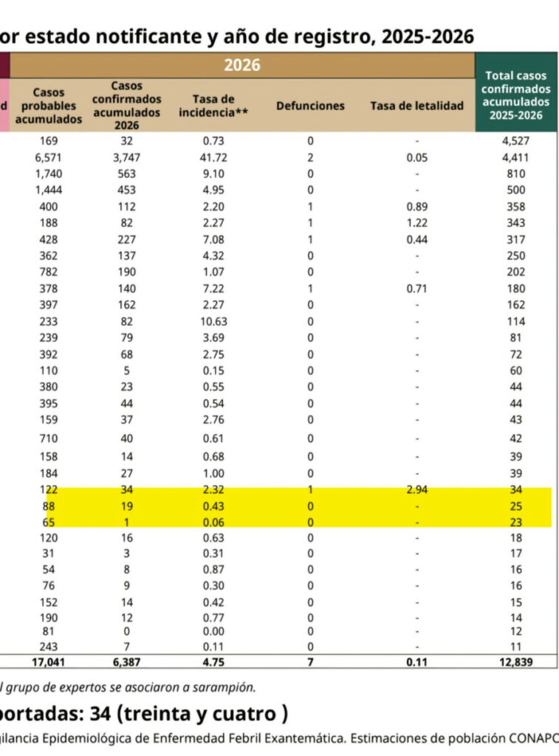This screenshot has width=559, height=756.
Task: Click the lethality rate value 1.22
Action: (x=416, y=223)
